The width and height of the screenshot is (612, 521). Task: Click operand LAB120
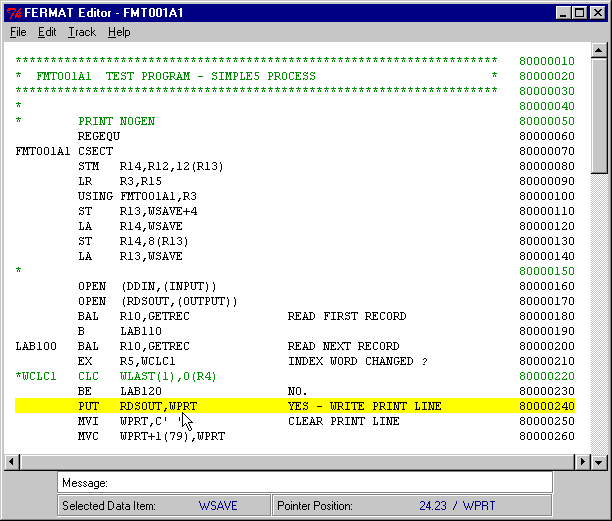click(141, 391)
